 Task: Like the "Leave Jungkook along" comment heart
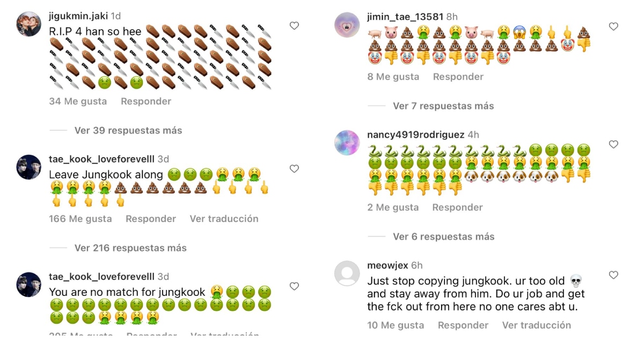[x=294, y=169]
